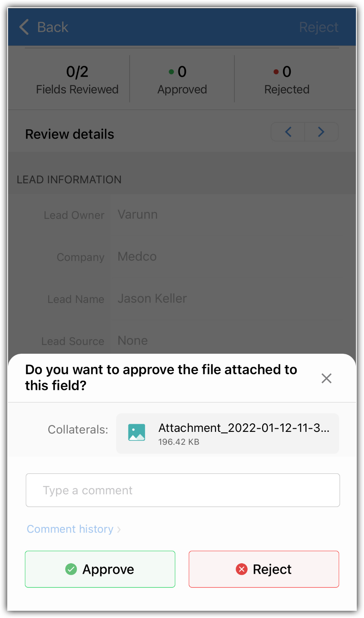Open Comment history link
The width and height of the screenshot is (364, 618).
pyautogui.click(x=70, y=529)
